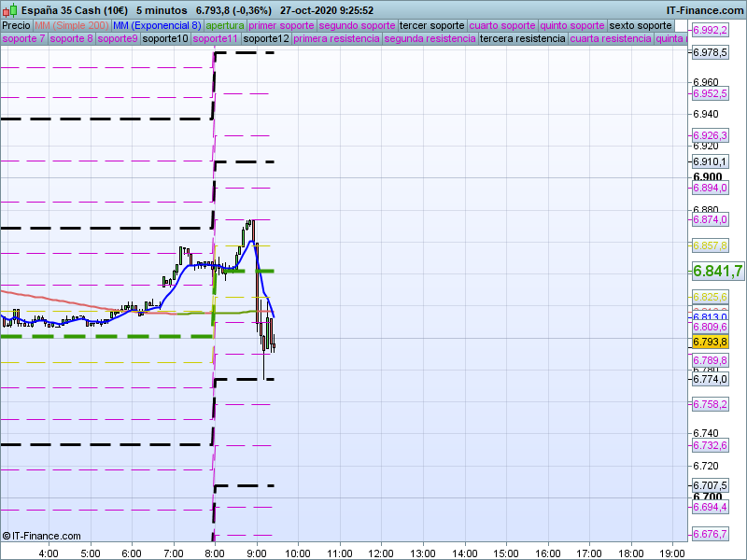The height and width of the screenshot is (560, 747).
Task: Click the cuarto soporte label
Action: (x=501, y=25)
